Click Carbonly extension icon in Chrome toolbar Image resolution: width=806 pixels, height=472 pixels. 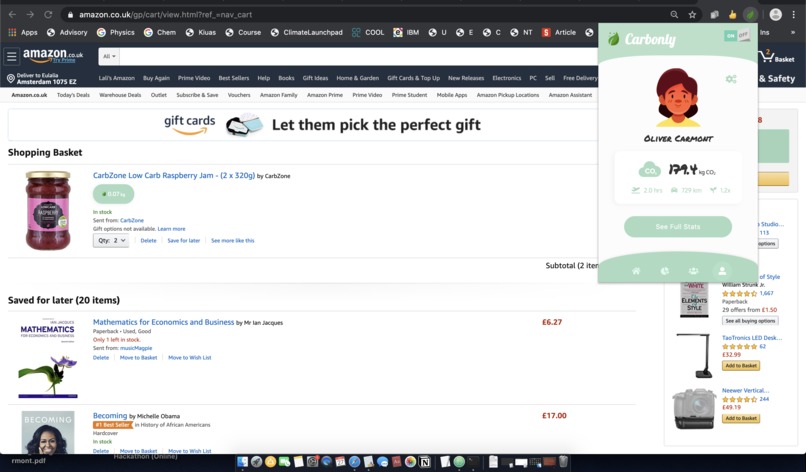(x=750, y=15)
